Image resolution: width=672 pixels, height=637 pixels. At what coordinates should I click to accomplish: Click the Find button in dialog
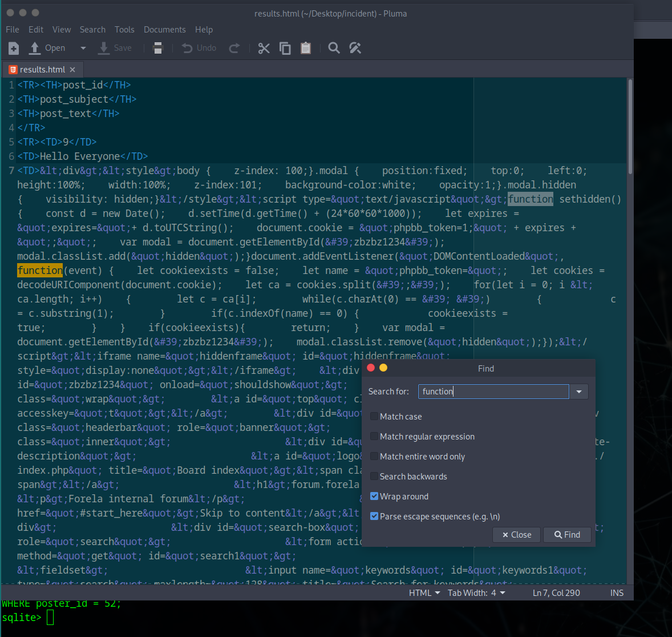tap(567, 534)
